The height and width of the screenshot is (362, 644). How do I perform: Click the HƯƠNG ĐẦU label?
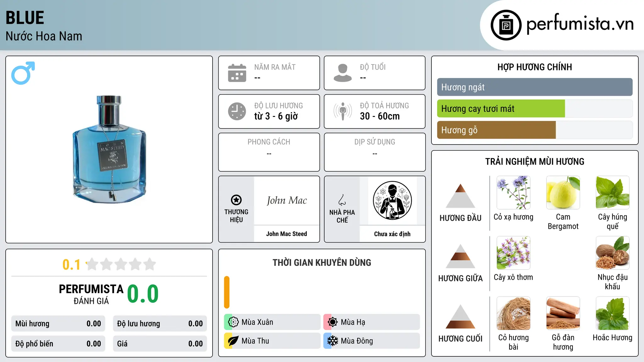460,218
